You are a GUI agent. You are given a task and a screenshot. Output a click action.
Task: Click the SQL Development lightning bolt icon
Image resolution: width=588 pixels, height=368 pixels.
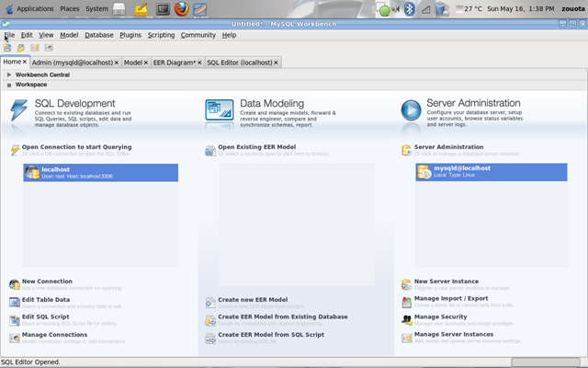[18, 110]
